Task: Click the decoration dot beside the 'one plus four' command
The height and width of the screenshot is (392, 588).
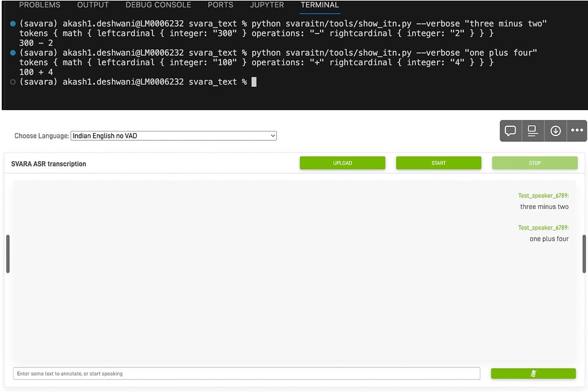Action: click(x=11, y=53)
